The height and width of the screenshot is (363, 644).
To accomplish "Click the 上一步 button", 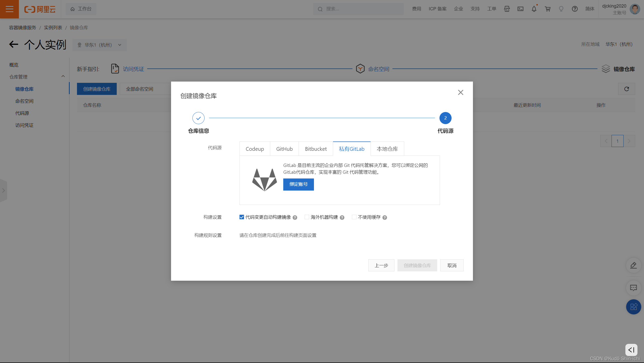I will (381, 265).
